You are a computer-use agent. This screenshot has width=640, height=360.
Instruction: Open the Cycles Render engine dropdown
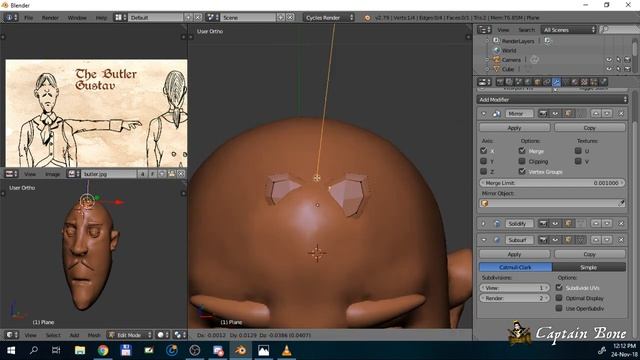click(x=329, y=18)
